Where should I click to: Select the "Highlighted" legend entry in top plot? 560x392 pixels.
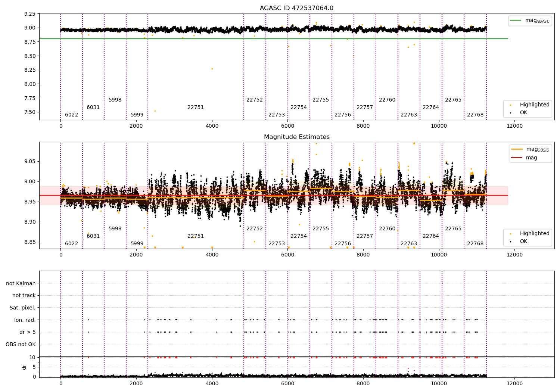530,105
